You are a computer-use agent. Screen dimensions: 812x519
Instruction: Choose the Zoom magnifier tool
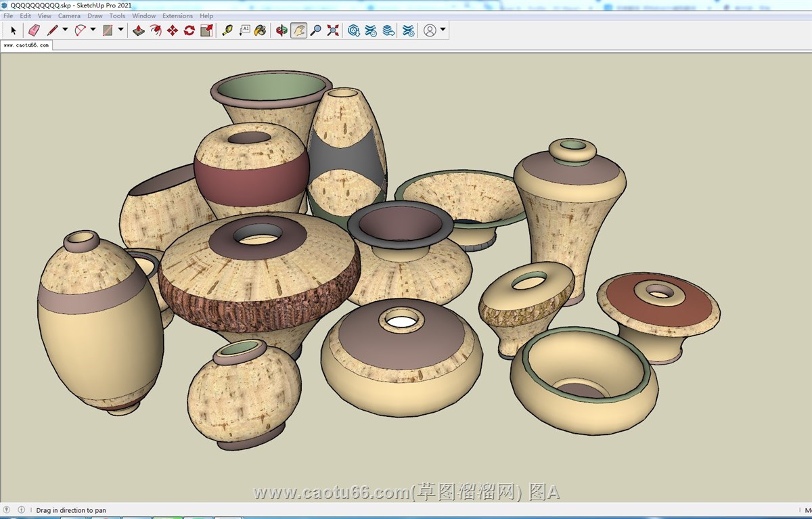[x=315, y=30]
